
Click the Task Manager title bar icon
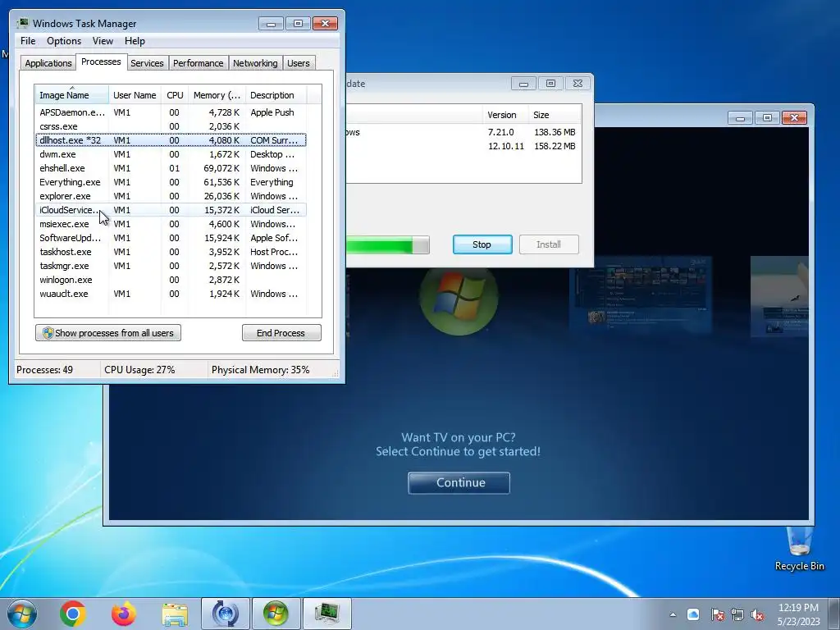(22, 23)
